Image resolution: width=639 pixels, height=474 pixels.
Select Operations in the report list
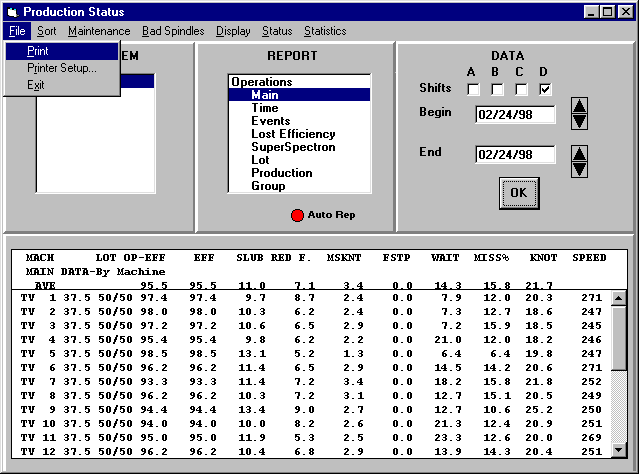click(x=300, y=82)
